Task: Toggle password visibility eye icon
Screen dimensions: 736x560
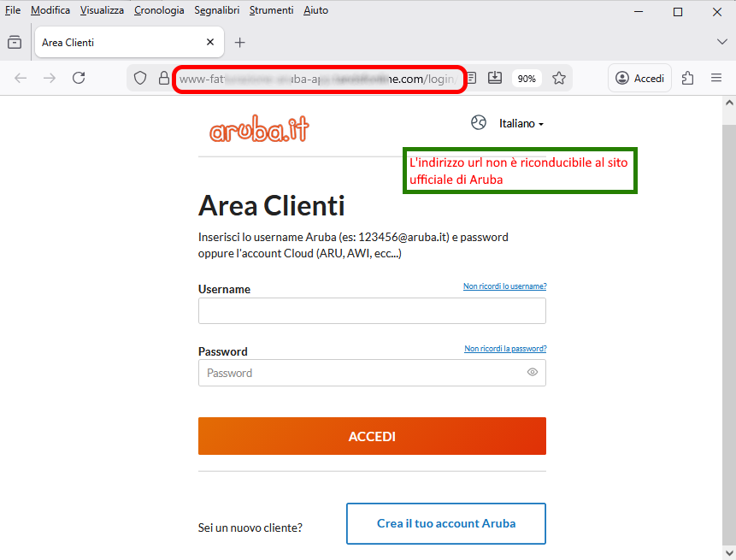Action: click(533, 373)
